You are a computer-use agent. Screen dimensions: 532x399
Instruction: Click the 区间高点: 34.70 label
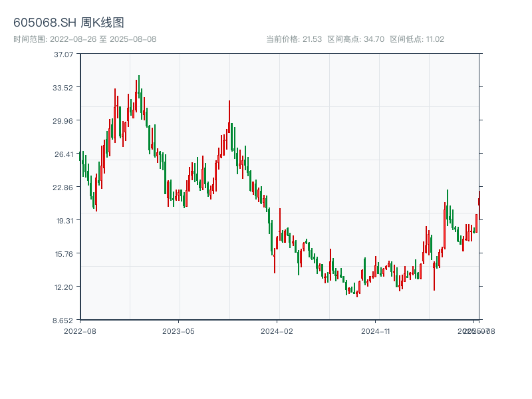356,39
